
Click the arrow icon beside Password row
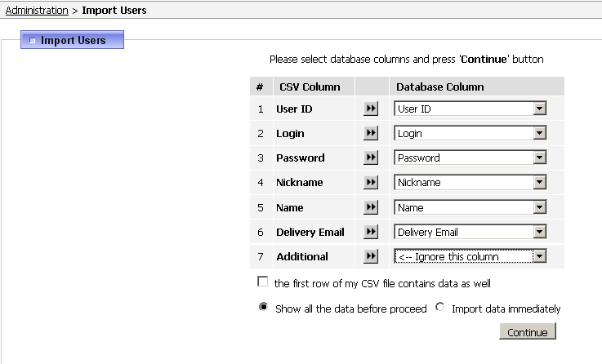pos(371,158)
